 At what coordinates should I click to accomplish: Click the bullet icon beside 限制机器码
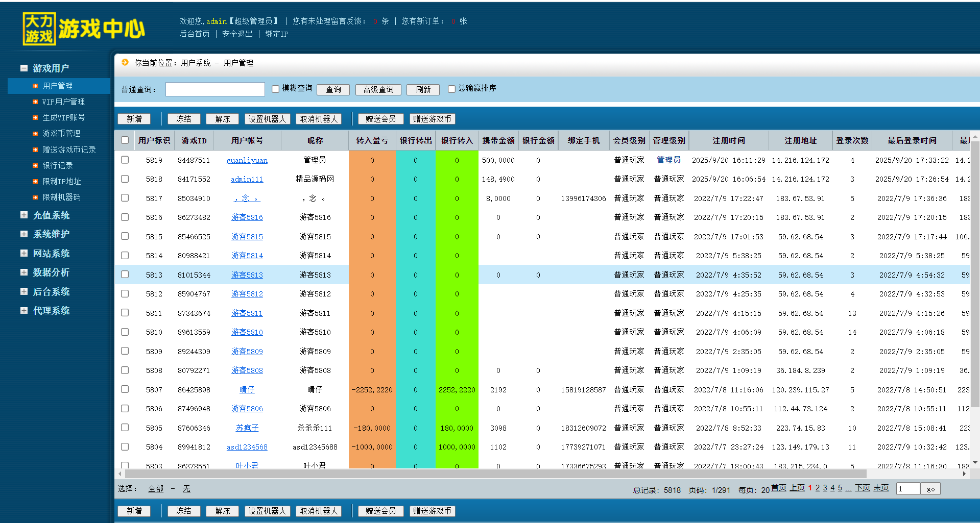click(x=35, y=197)
